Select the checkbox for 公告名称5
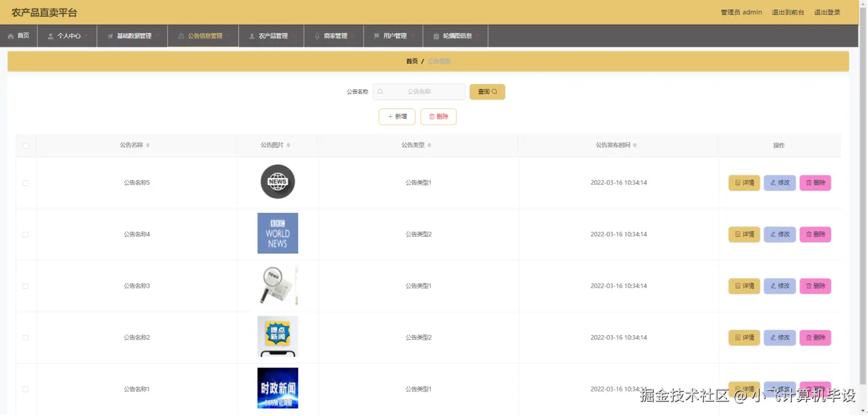Screen dimensions: 868x416 (26, 183)
